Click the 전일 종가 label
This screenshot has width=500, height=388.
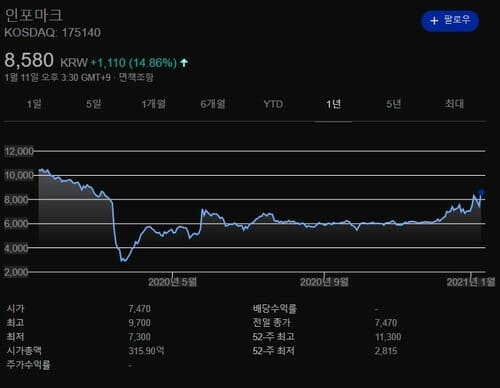coord(271,323)
